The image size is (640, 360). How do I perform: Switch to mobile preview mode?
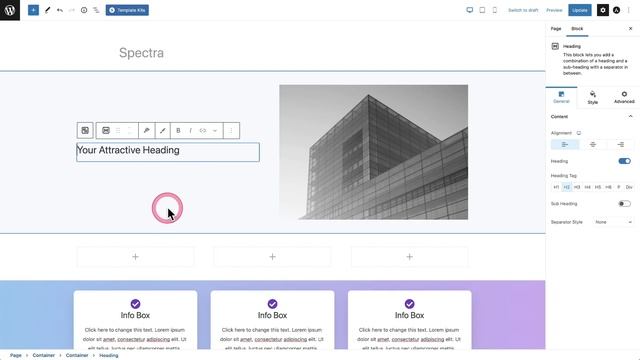(495, 10)
